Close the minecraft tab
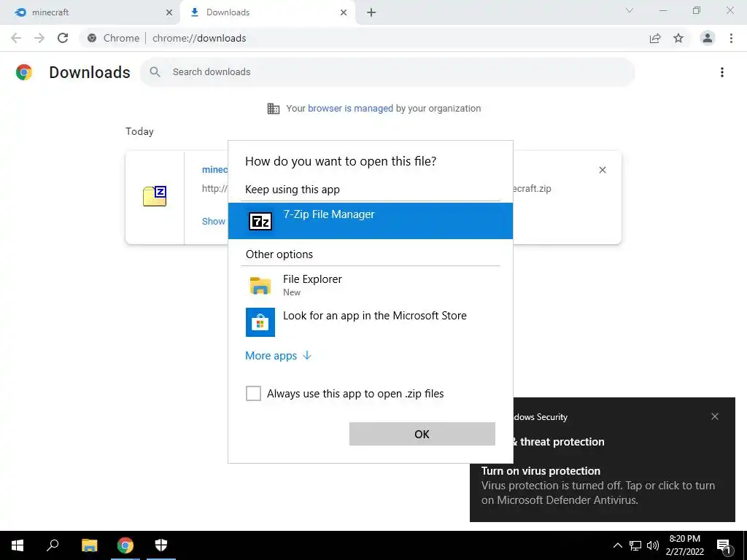This screenshot has width=747, height=560. [169, 12]
